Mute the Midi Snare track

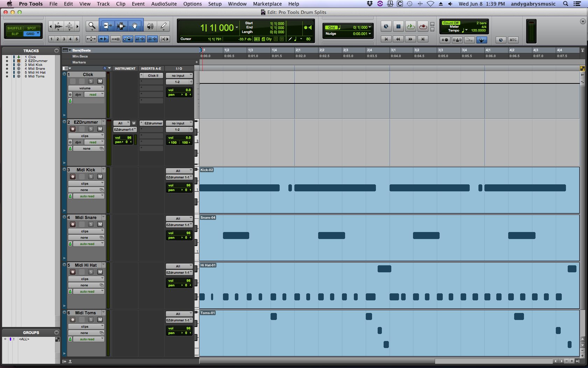(x=100, y=224)
